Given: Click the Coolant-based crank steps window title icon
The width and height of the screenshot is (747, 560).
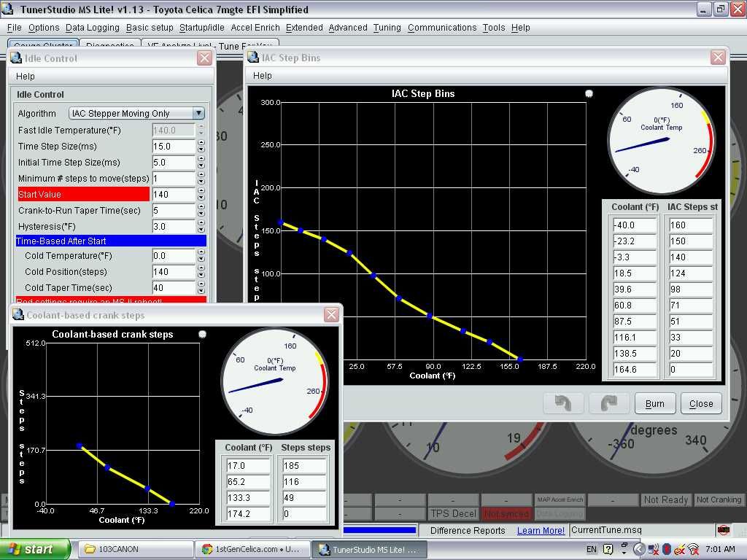Looking at the screenshot, I should (18, 315).
